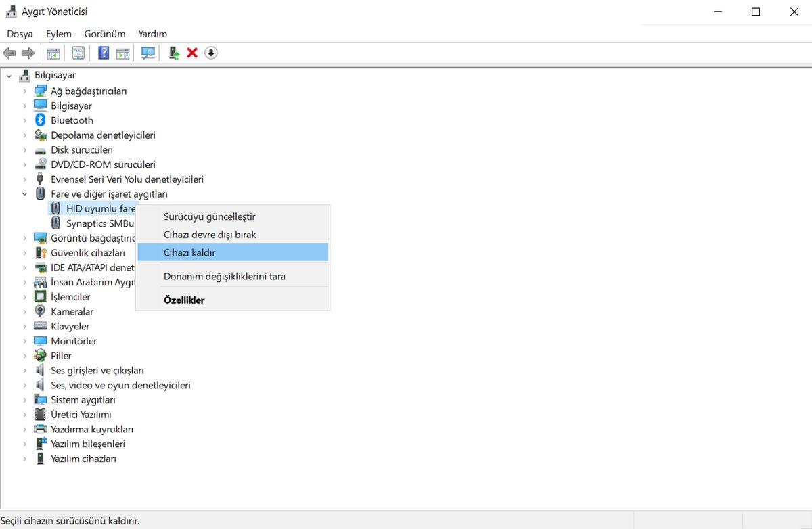Expand the Monitörler category
This screenshot has height=529, width=812.
point(25,342)
